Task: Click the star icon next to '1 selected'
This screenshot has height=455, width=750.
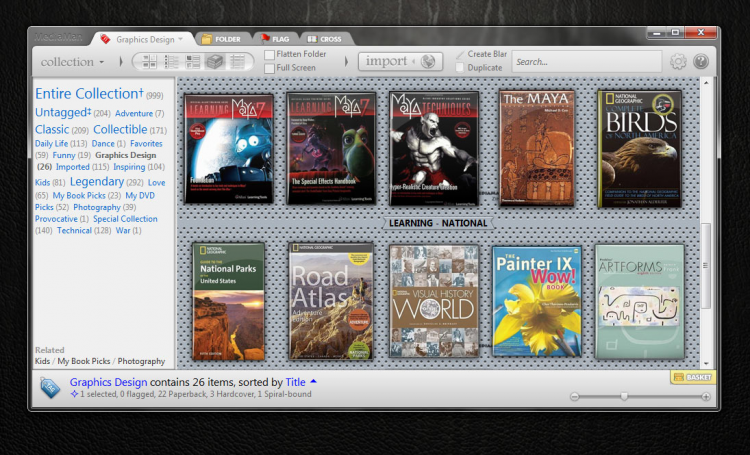Action: pos(74,394)
